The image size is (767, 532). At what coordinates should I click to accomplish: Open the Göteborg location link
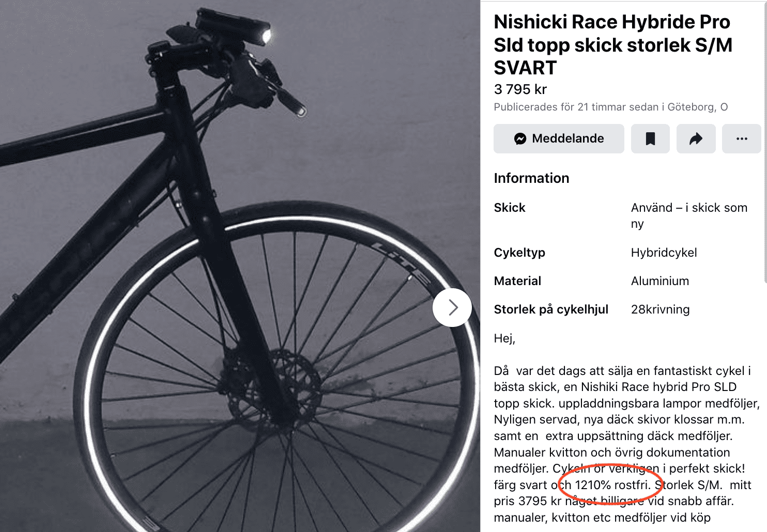[695, 107]
